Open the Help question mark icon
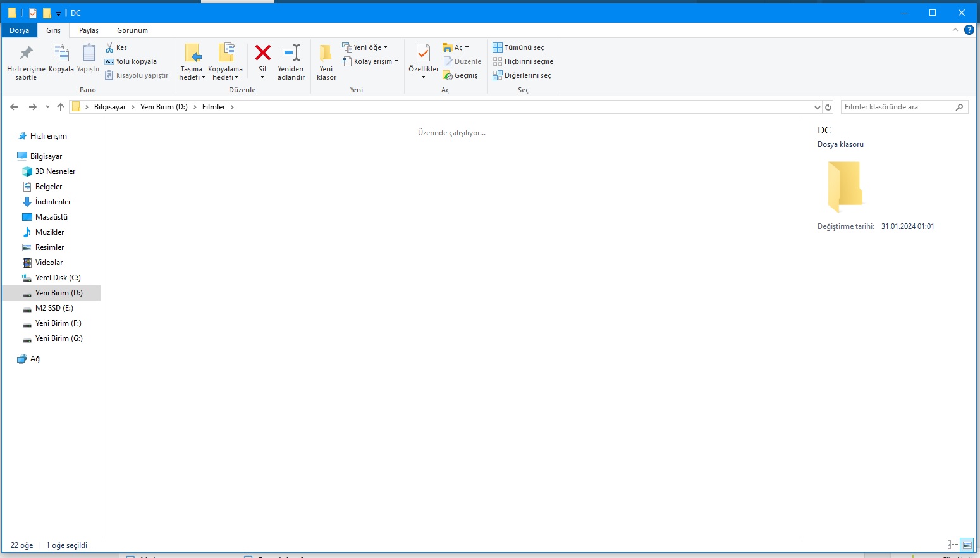This screenshot has width=980, height=558. pyautogui.click(x=969, y=30)
